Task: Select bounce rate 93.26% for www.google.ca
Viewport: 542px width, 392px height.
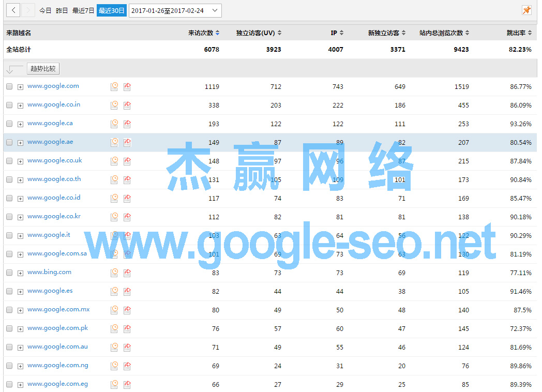Action: point(521,124)
